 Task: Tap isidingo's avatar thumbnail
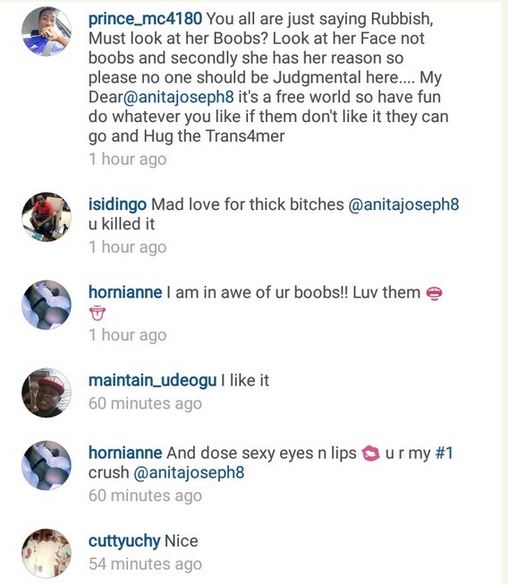pyautogui.click(x=46, y=216)
